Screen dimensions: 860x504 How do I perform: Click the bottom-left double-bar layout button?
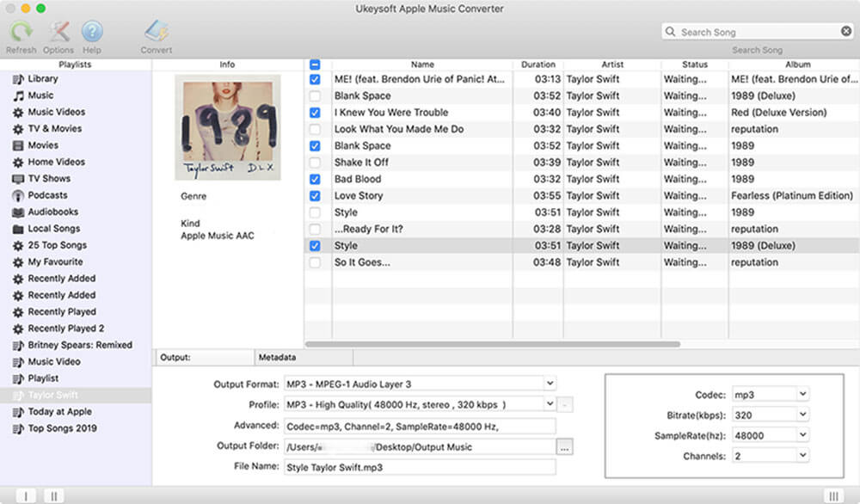pos(53,495)
